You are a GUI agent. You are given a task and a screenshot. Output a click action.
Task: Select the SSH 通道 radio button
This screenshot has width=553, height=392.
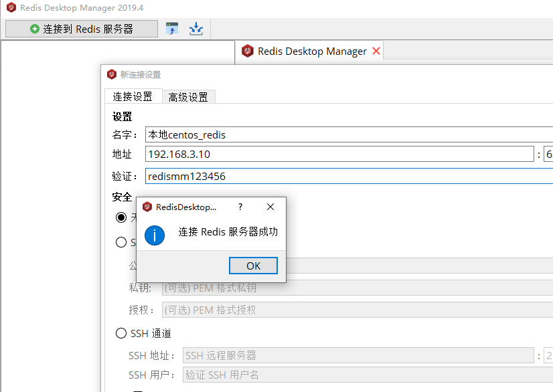pyautogui.click(x=121, y=333)
